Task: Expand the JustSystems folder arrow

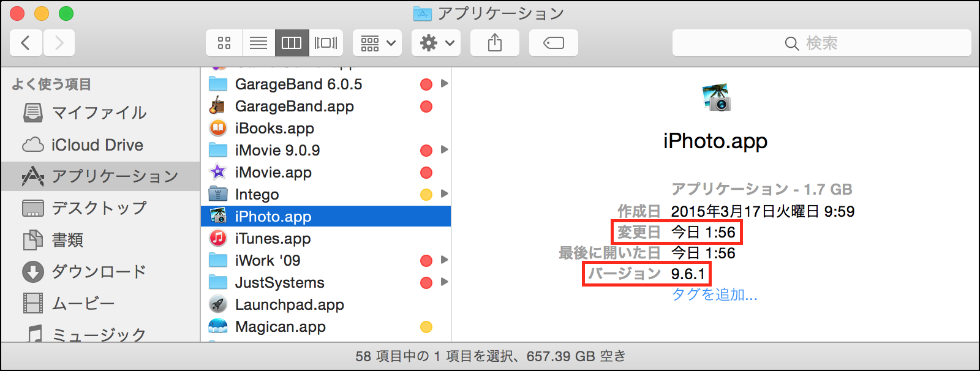Action: point(445,282)
